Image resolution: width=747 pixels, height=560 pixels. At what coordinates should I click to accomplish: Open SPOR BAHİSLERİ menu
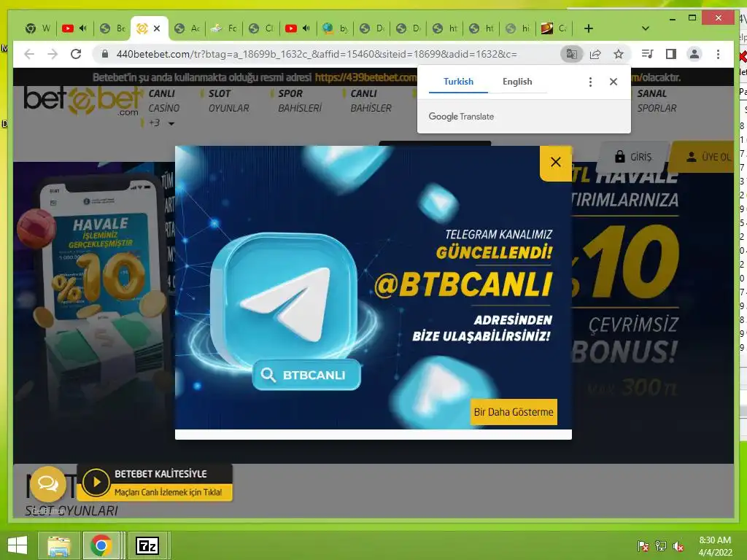tap(300, 101)
